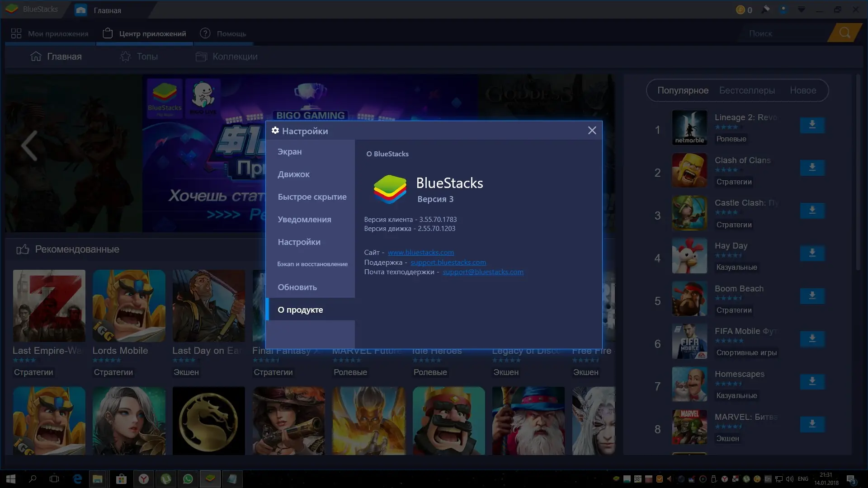This screenshot has width=868, height=488.
Task: Open the Lords Mobile game thumbnail
Action: pos(129,306)
